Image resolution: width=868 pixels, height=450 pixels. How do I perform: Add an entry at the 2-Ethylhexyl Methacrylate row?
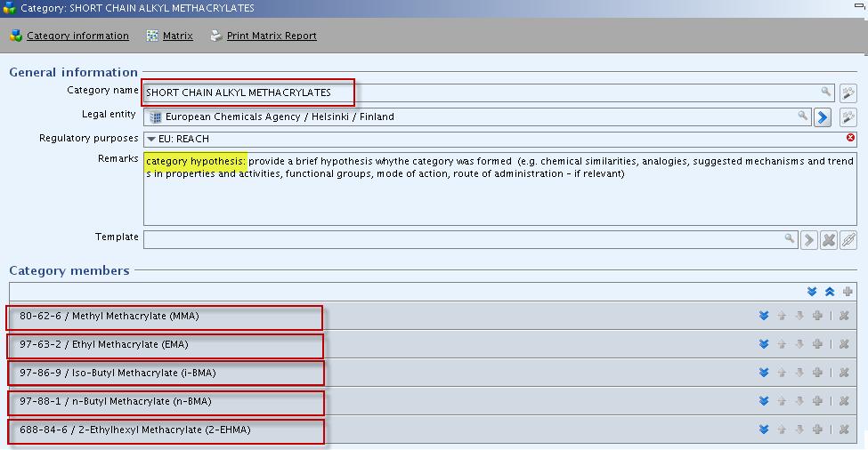[x=817, y=429]
